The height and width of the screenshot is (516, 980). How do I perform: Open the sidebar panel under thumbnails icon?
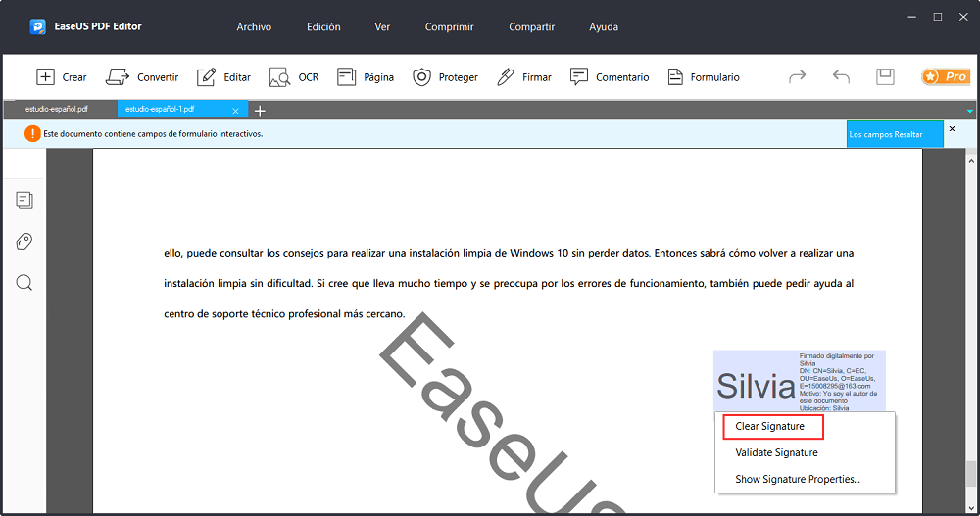click(24, 241)
